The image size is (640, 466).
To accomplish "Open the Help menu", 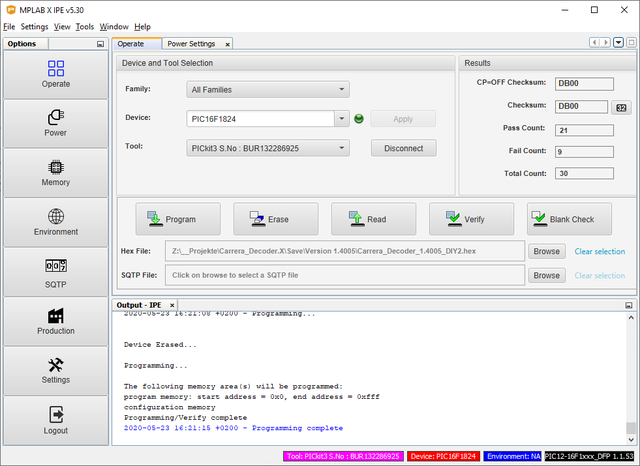I will coord(142,27).
